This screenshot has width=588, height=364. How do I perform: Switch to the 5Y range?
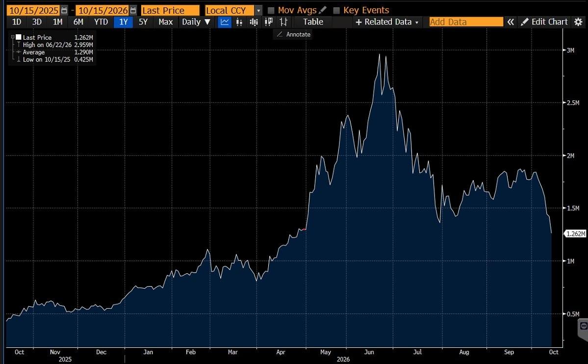[x=143, y=22]
